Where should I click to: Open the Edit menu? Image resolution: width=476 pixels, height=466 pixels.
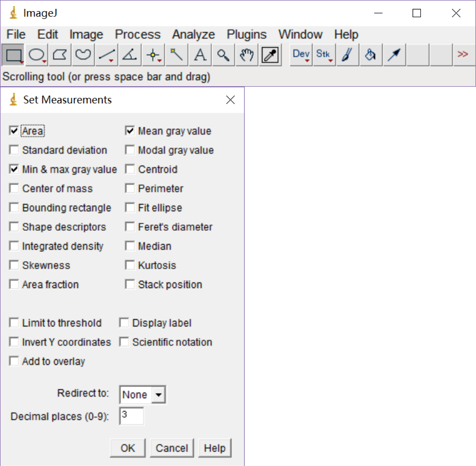tap(48, 34)
